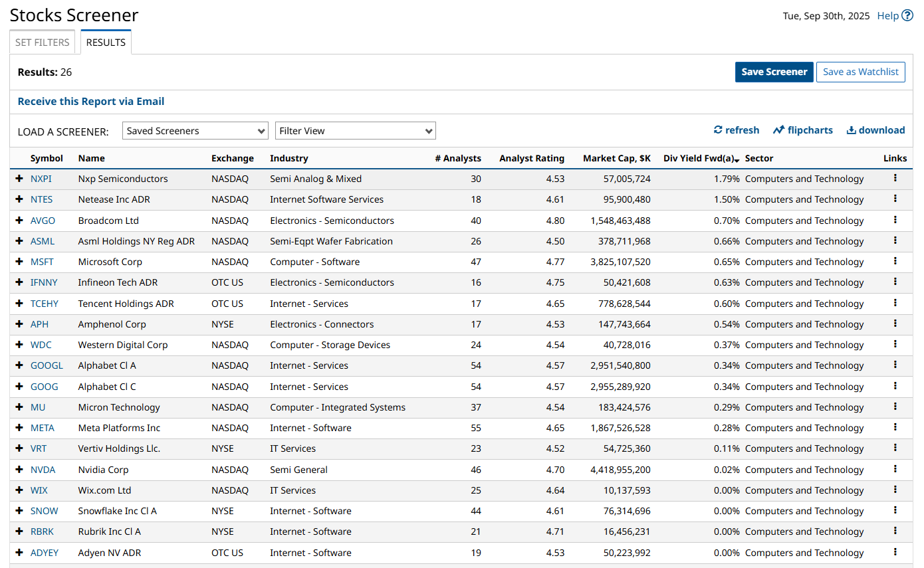
Task: Open the Filter View dropdown
Action: [355, 131]
